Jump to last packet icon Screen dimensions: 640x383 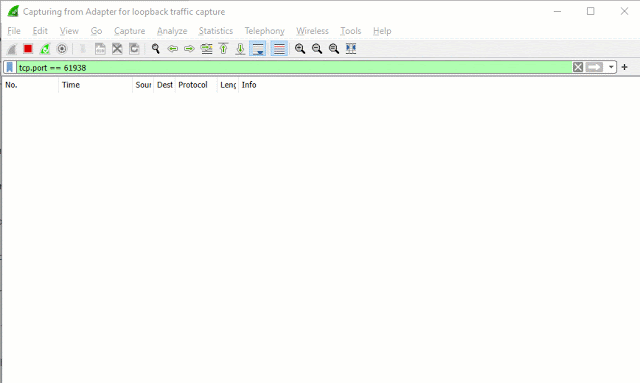[240, 49]
